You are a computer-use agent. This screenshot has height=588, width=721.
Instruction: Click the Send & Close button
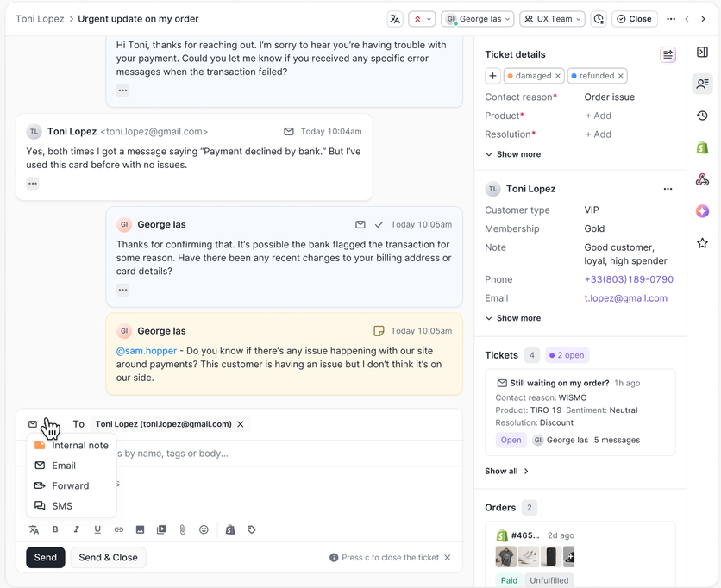coord(108,558)
